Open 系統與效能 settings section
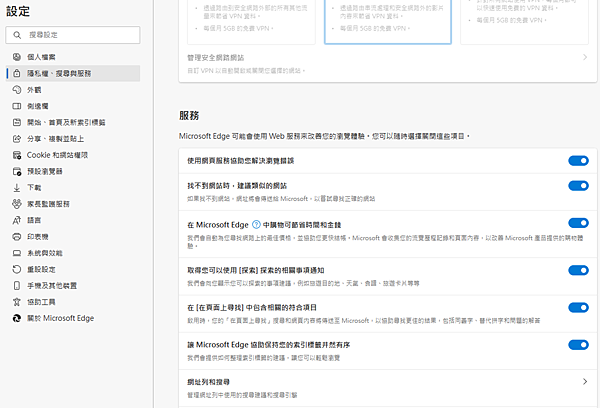The image size is (600, 408). pyautogui.click(x=73, y=253)
